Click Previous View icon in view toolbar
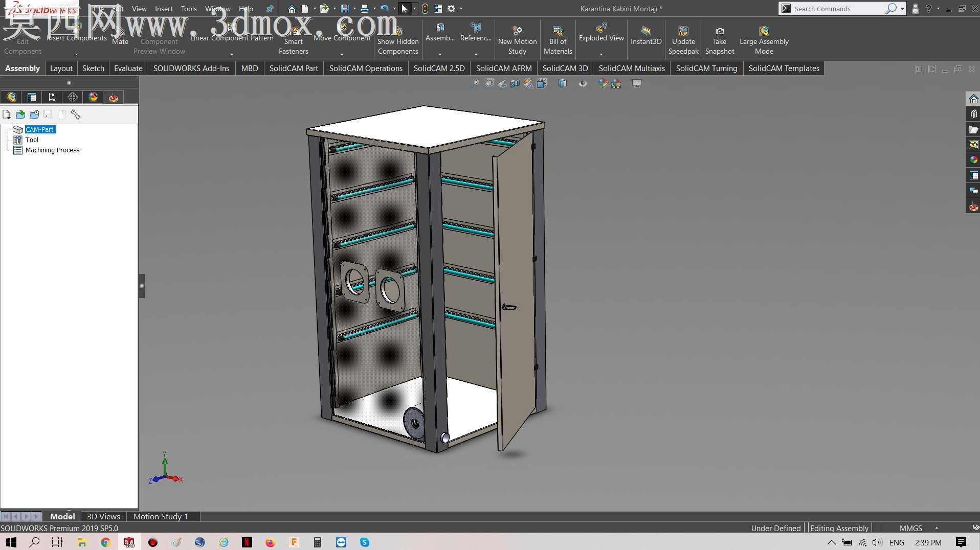This screenshot has height=550, width=980. click(502, 83)
